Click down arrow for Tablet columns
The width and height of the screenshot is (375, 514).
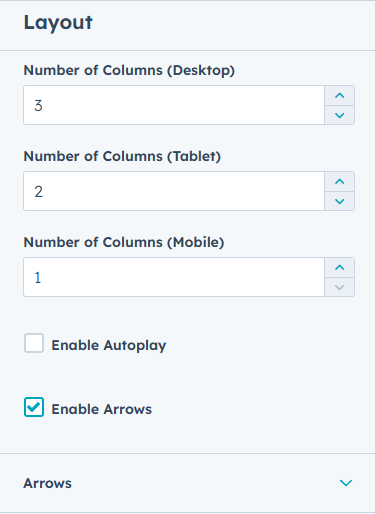tap(339, 201)
